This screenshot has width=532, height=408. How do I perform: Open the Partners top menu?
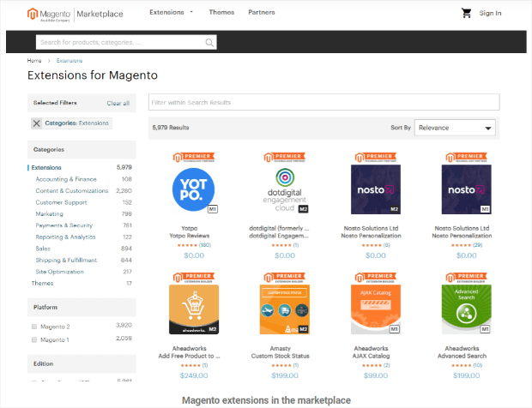coord(262,12)
